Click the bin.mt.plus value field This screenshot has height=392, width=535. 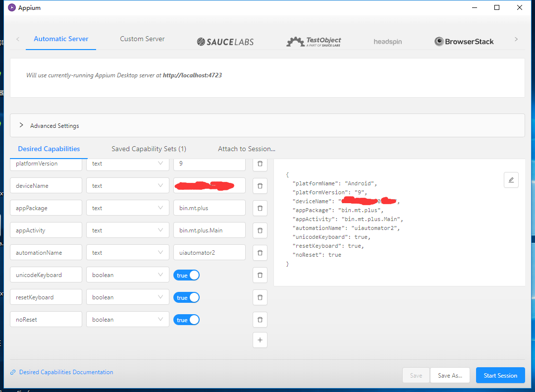(210, 208)
